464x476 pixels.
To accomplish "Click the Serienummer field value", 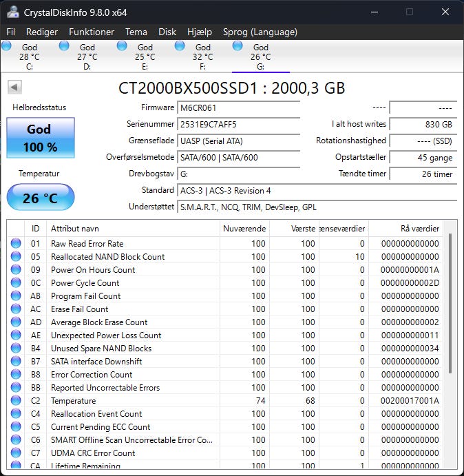I will click(x=238, y=125).
